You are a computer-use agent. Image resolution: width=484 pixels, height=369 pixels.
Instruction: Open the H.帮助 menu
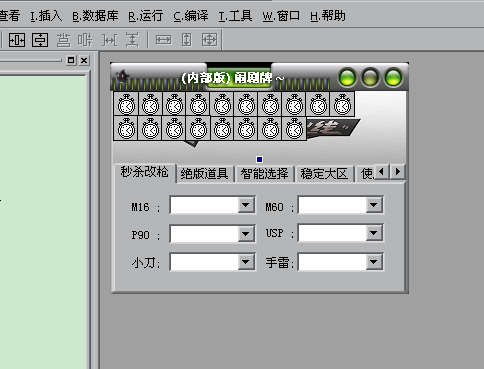328,16
